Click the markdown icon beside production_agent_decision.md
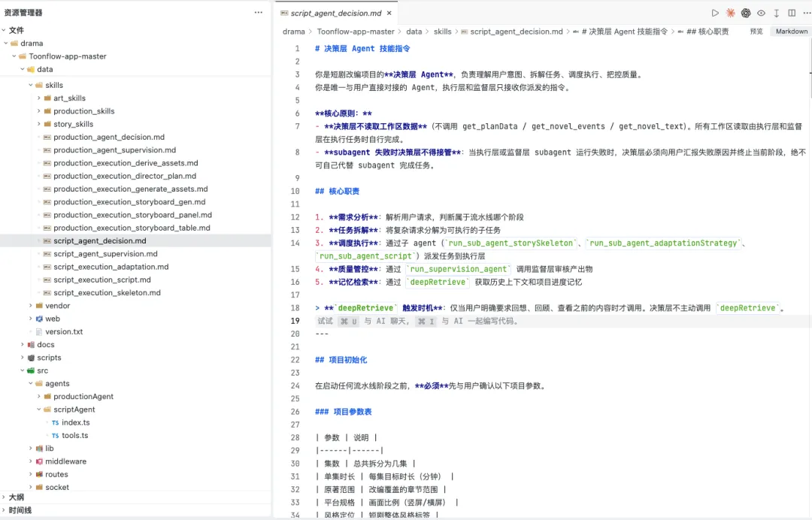Screen dimensions: 812x520 [x=47, y=137]
